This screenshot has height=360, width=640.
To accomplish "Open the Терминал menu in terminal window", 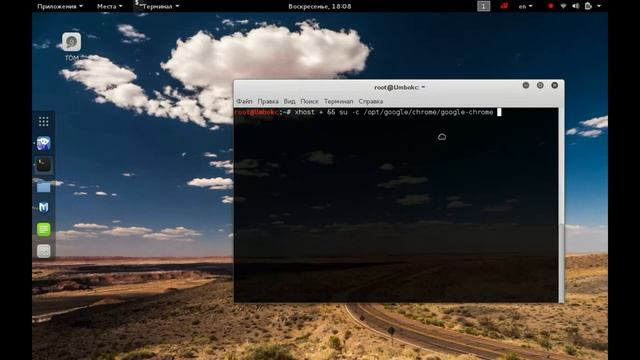I will 338,101.
